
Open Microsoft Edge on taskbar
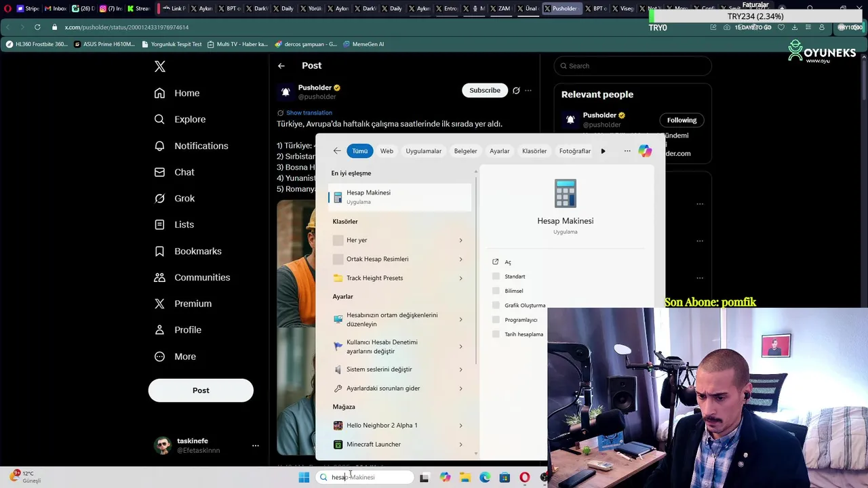coord(485,477)
